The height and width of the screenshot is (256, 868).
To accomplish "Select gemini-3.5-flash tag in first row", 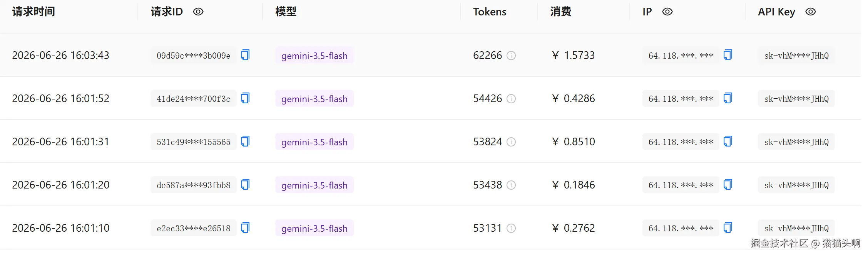I will click(314, 56).
